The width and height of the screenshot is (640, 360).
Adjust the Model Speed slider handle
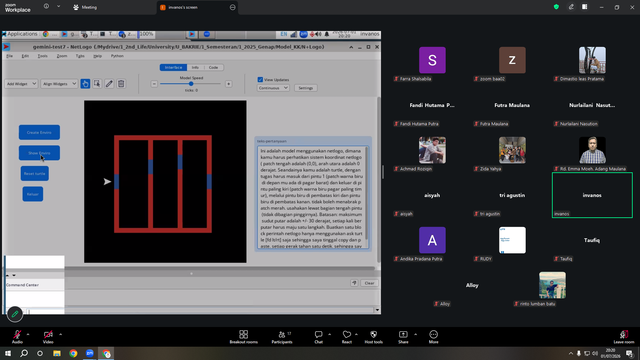coord(191,84)
